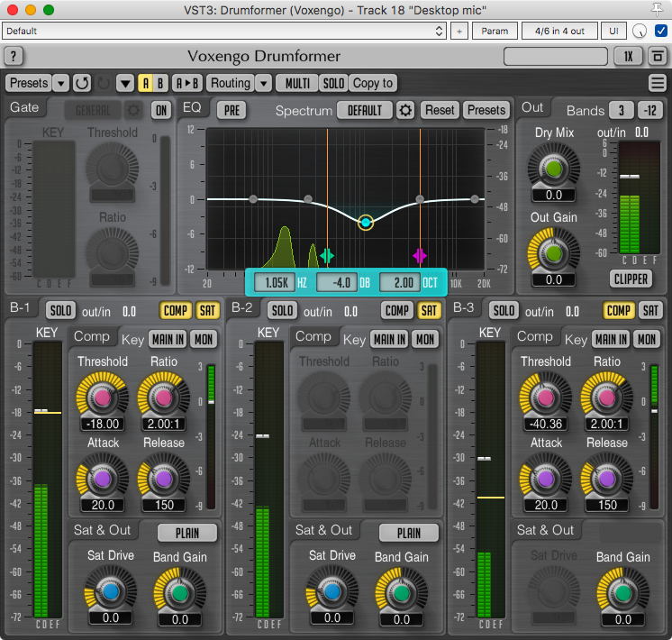Click the B-1 Ratio knob
The width and height of the screenshot is (672, 640).
(x=164, y=398)
